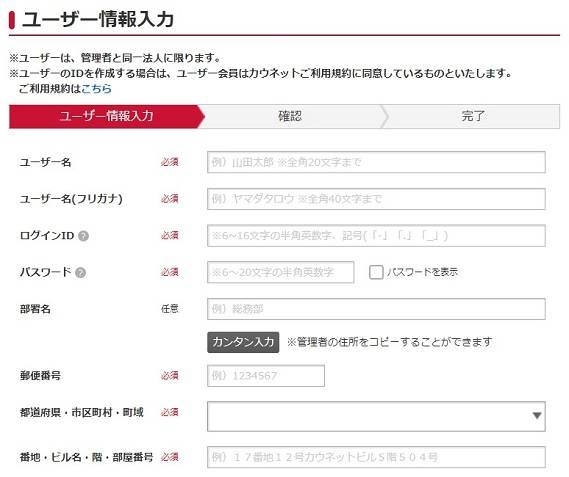The height and width of the screenshot is (477, 569).
Task: Select the 完了 step in the progress bar
Action: click(472, 117)
